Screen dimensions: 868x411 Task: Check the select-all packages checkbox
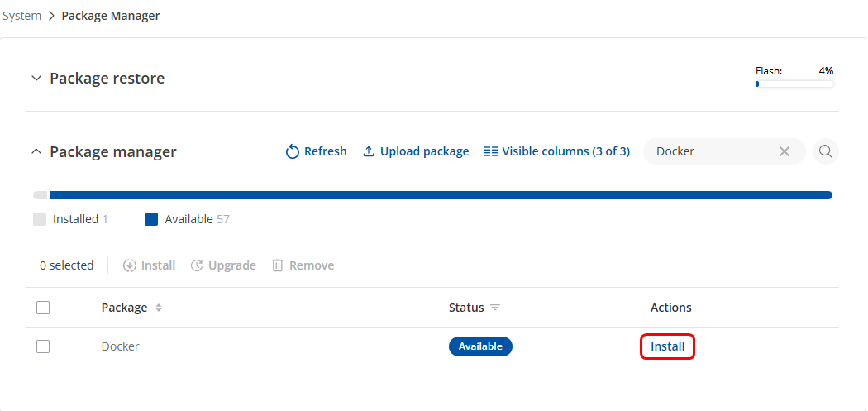[x=43, y=308]
